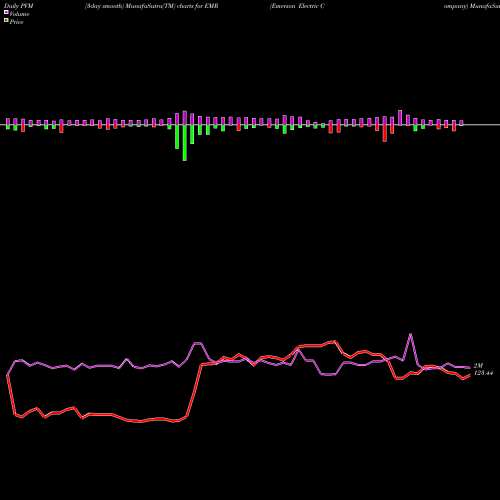
Task: Click the '(Emerson Electric C' header text
Action: tap(297, 6)
